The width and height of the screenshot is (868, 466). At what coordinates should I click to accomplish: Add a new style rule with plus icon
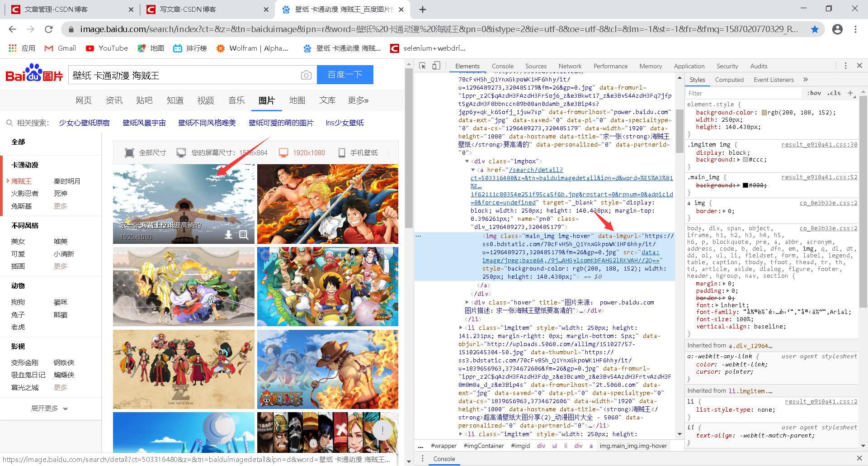850,93
